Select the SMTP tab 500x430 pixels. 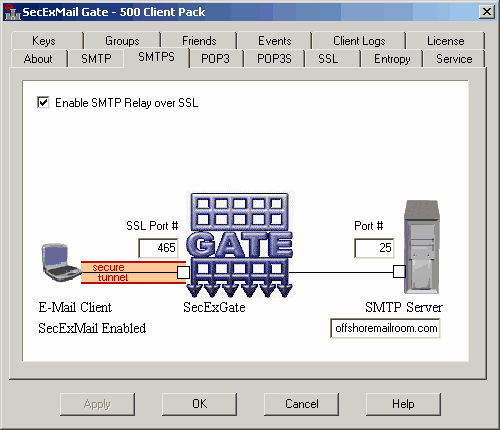[96, 59]
